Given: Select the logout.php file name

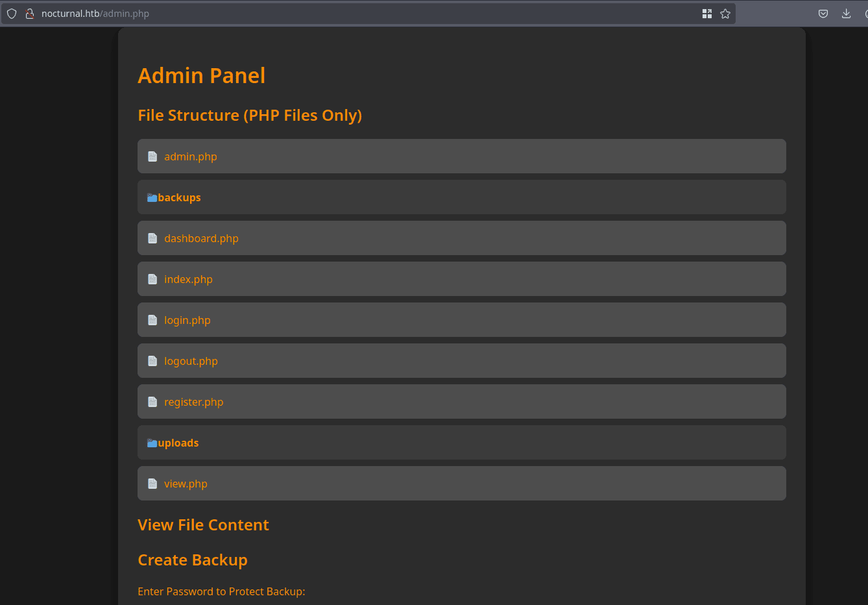Looking at the screenshot, I should point(191,361).
